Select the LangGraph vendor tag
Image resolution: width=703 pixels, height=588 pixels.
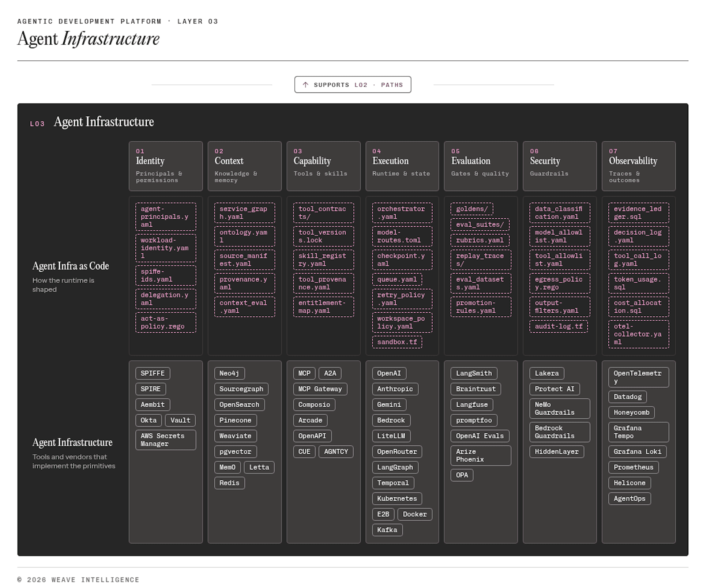coord(395,467)
